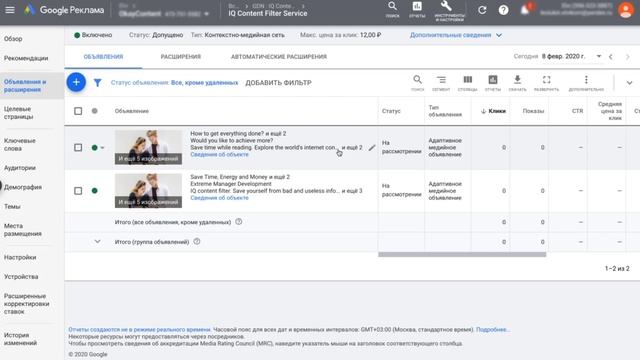
Task: Open the user account avatar
Action: coord(625,10)
